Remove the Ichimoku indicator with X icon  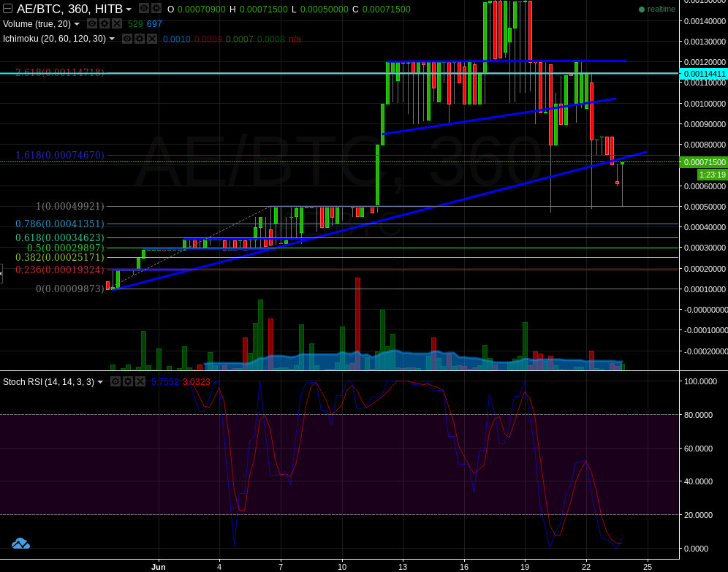152,39
